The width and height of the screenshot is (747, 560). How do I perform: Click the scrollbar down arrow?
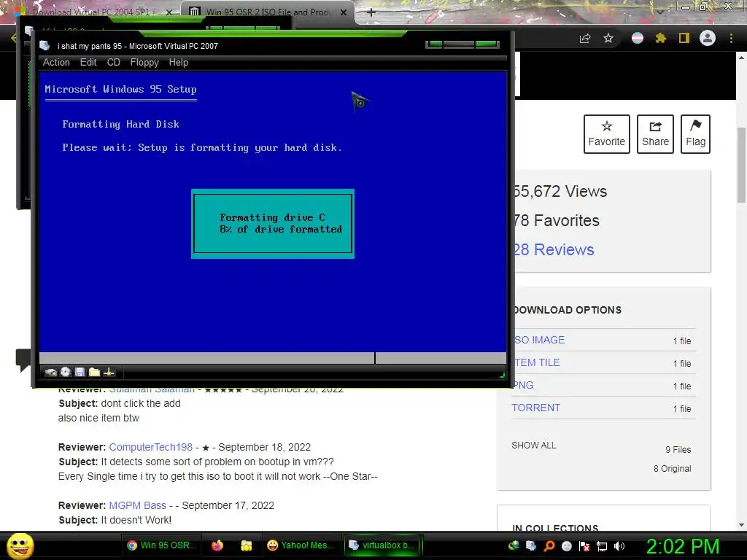(741, 525)
